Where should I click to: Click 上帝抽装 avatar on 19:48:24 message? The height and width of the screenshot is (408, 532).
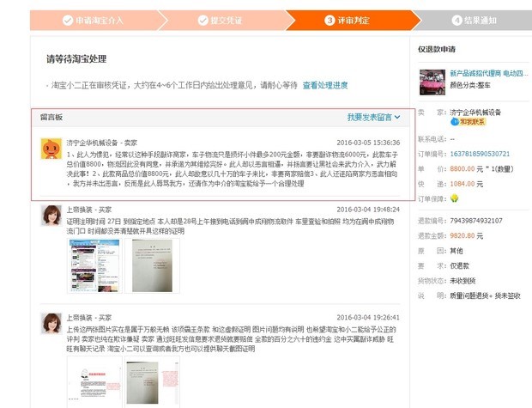(51, 216)
